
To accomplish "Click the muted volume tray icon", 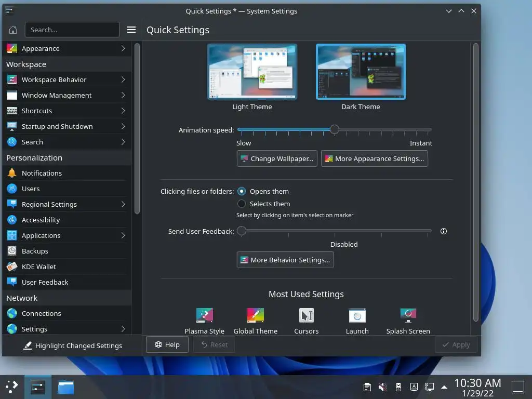I will tap(383, 387).
